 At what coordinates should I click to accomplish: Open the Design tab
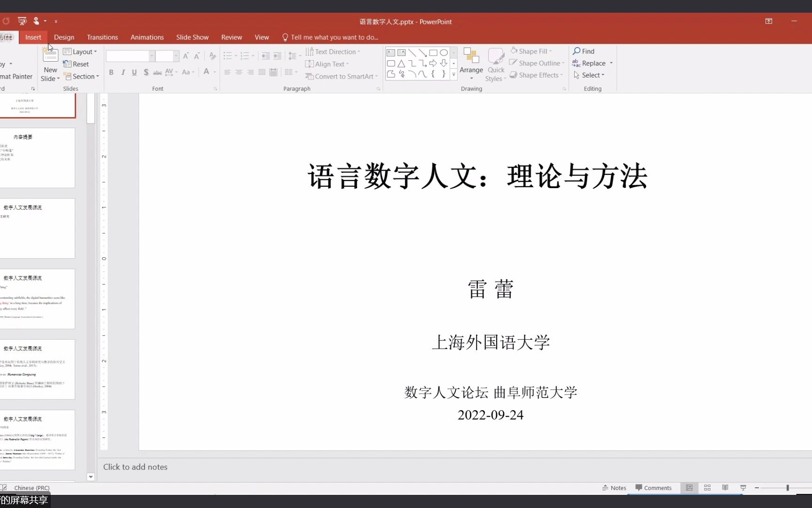tap(64, 37)
